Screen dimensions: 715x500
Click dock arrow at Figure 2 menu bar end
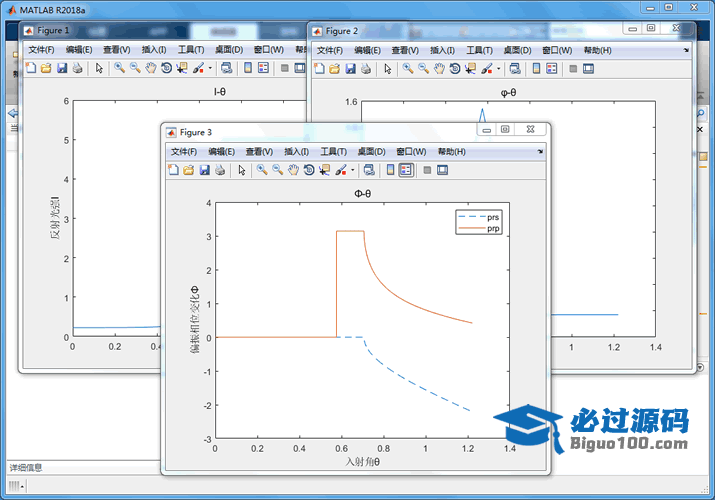pos(686,50)
